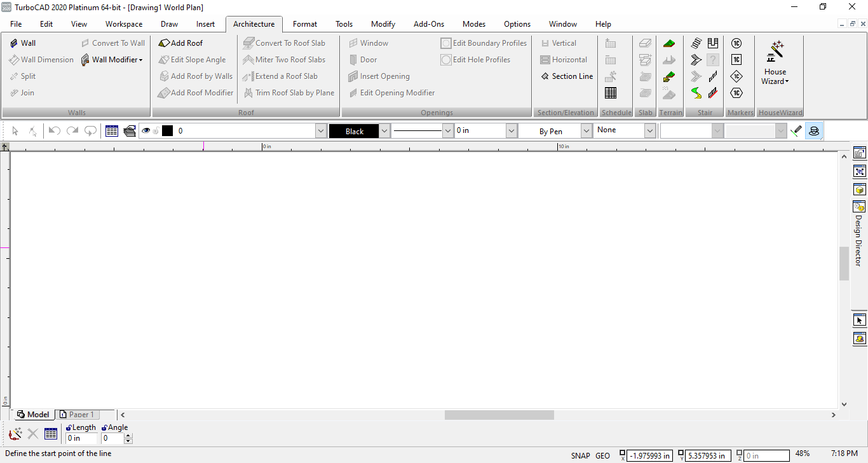Open the pen color Black dropdown
The height and width of the screenshot is (463, 868).
(x=384, y=131)
